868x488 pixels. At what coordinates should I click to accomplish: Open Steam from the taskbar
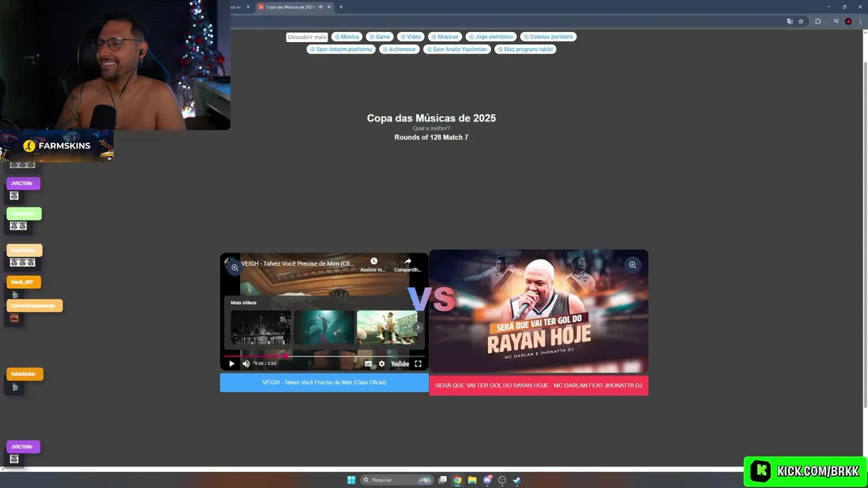pos(517,480)
